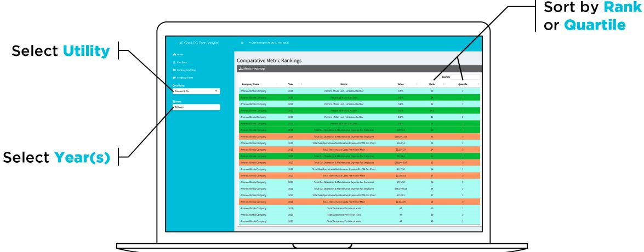Viewport: 644px width, 252px height.
Task: Open the Plot Data sidebar icon
Action: (x=174, y=62)
